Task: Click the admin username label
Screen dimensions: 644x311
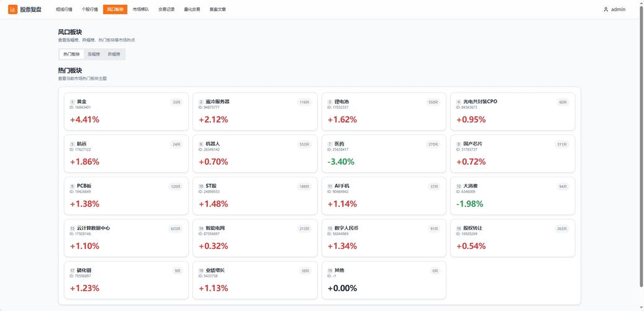Action: 618,9
